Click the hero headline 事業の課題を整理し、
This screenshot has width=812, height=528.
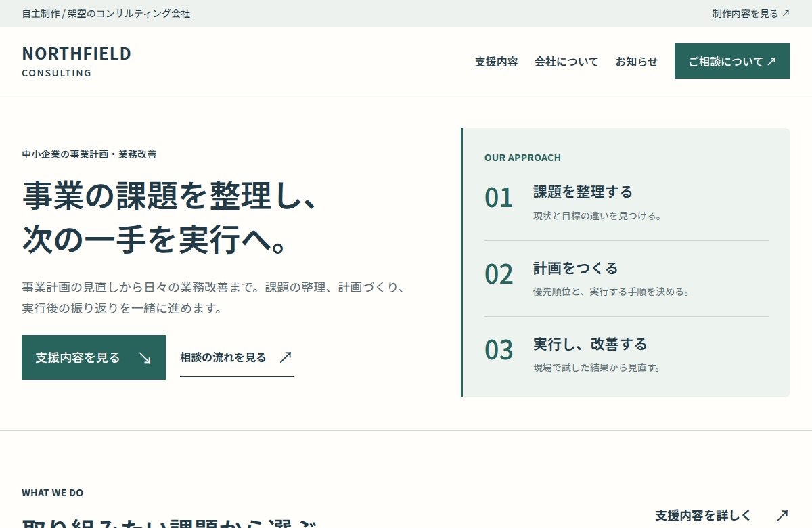click(169, 197)
